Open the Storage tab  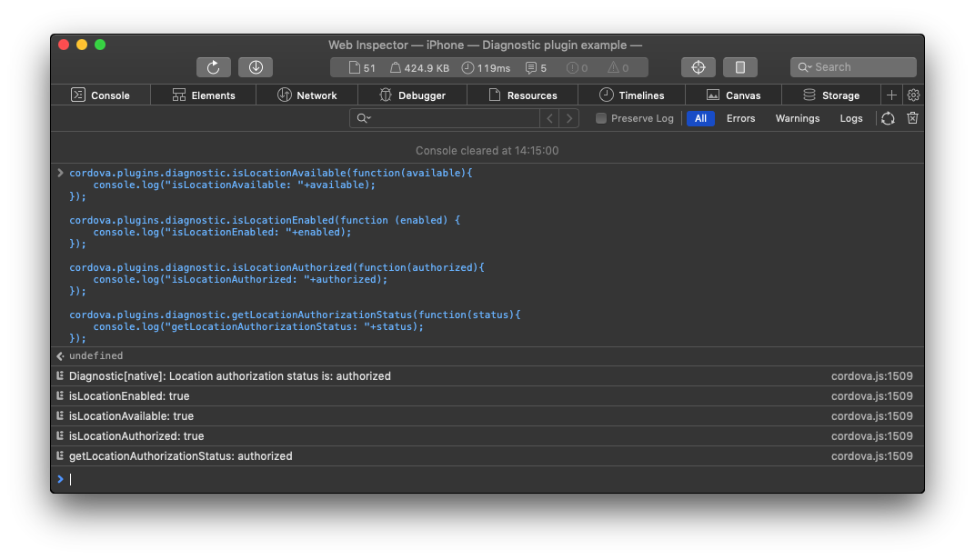831,95
